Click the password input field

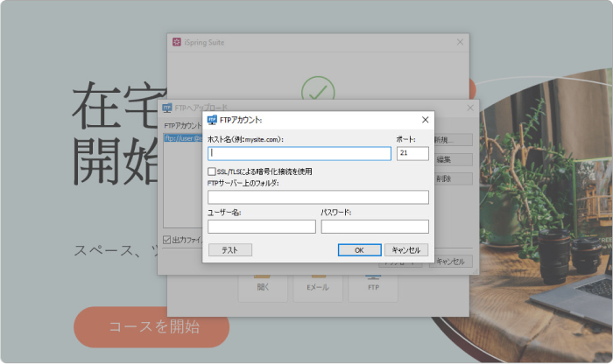375,227
